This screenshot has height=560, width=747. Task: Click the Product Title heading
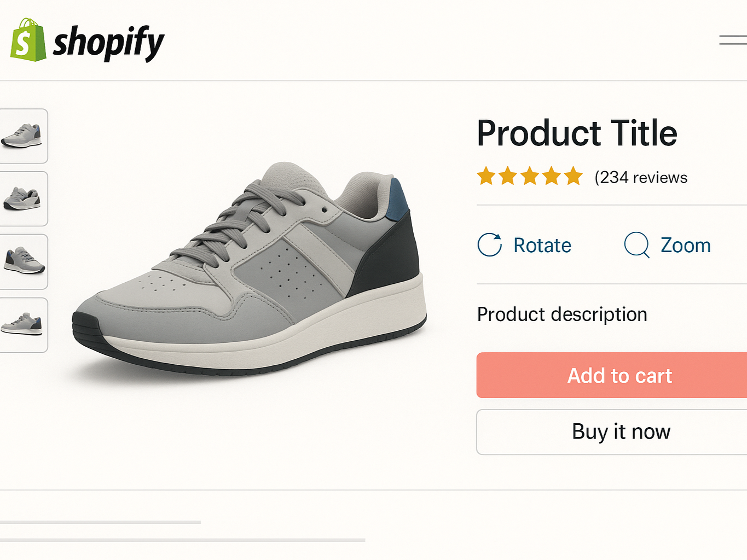click(x=577, y=133)
